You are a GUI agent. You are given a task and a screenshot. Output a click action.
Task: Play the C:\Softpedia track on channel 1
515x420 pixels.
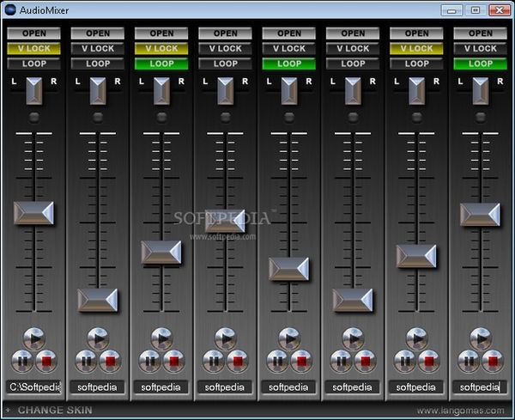34,338
